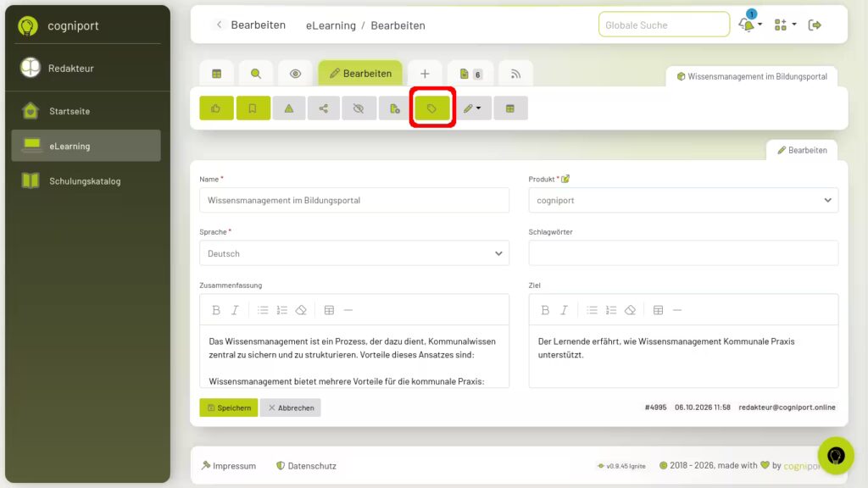Toggle numbered list in Ziel editor
Screen dimensions: 868x488
point(610,310)
